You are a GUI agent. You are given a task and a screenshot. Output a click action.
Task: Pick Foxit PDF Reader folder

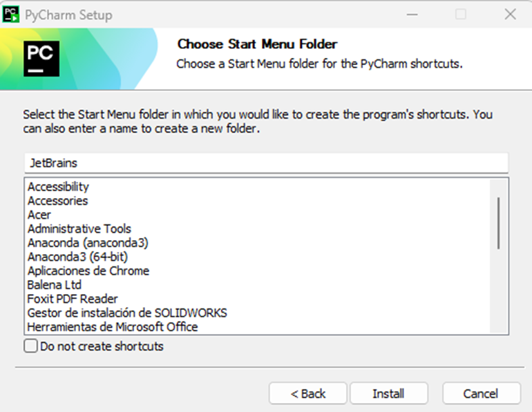coord(73,299)
